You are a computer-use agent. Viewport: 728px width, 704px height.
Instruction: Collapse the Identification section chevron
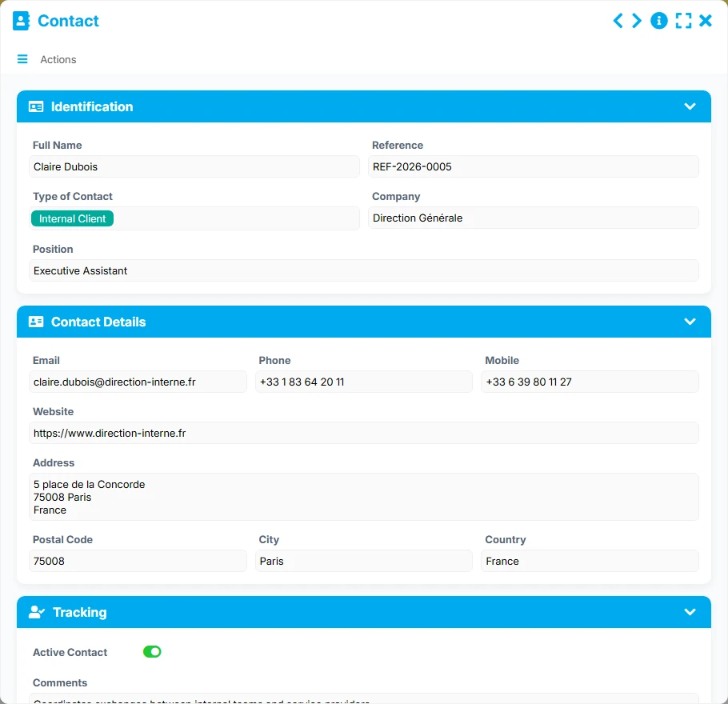point(690,107)
